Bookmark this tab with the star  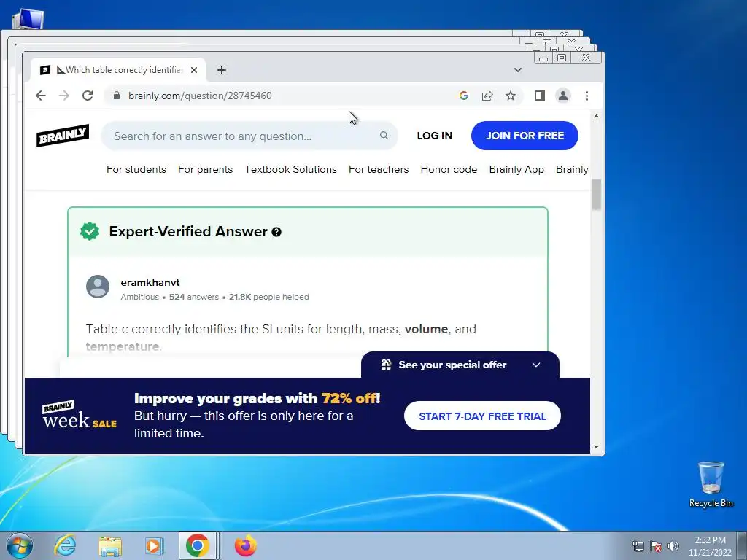click(511, 96)
